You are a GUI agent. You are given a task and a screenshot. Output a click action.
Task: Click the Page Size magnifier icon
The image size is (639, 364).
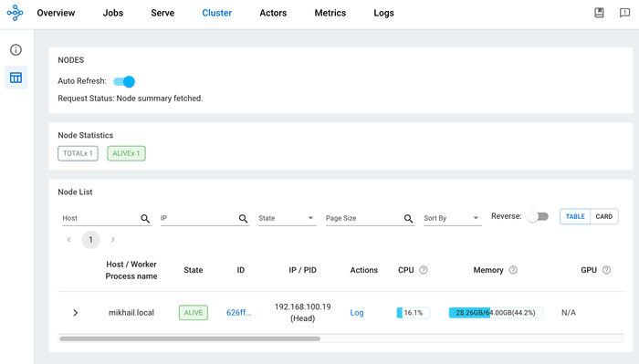(x=408, y=219)
